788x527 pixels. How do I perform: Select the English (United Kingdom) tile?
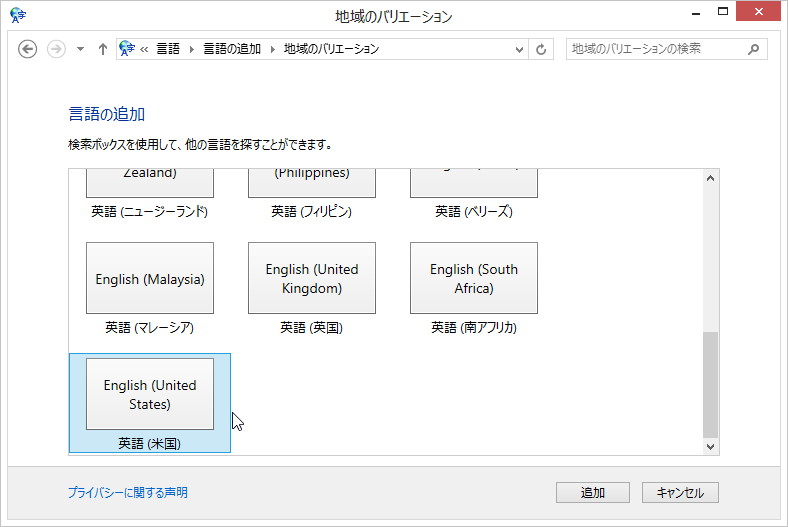[312, 278]
